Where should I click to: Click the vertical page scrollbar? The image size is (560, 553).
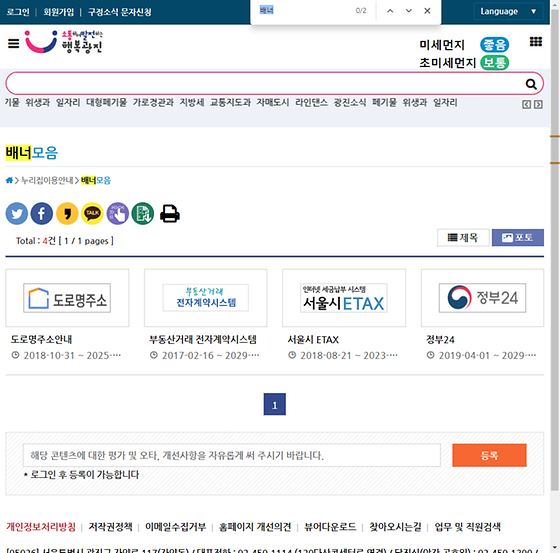pos(554,250)
